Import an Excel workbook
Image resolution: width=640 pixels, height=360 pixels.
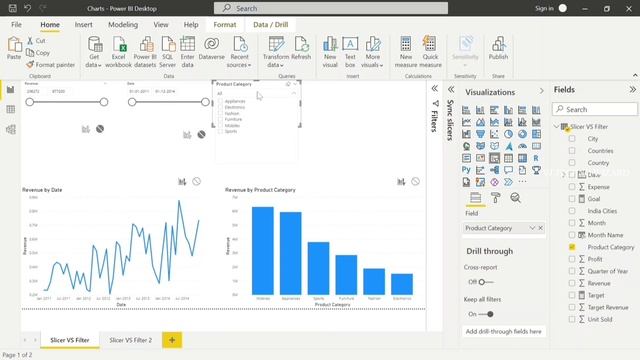pyautogui.click(x=118, y=52)
